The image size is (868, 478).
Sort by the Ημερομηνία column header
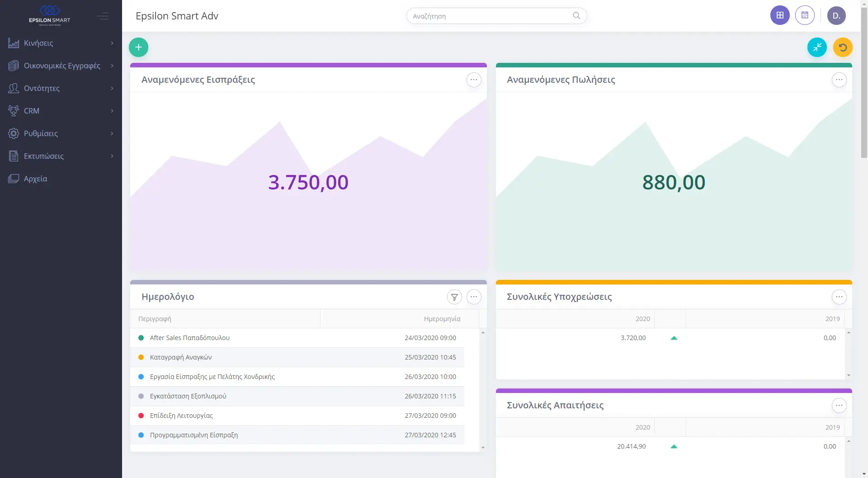click(442, 319)
